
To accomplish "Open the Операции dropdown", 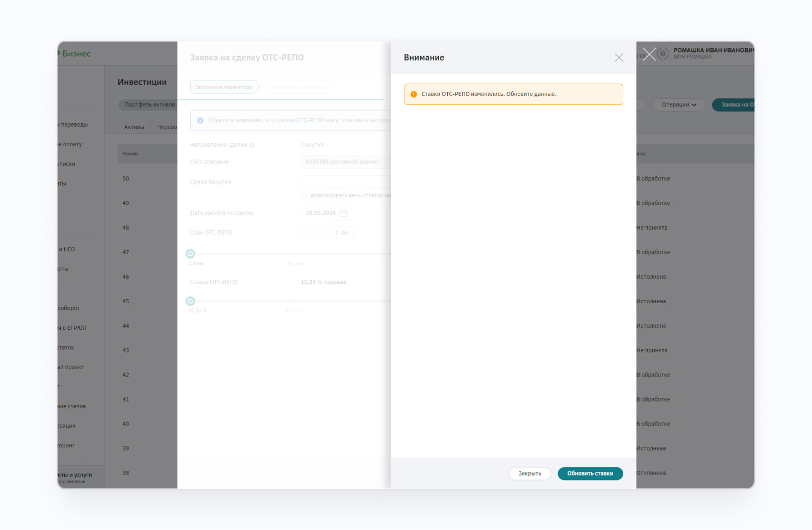I will [678, 105].
